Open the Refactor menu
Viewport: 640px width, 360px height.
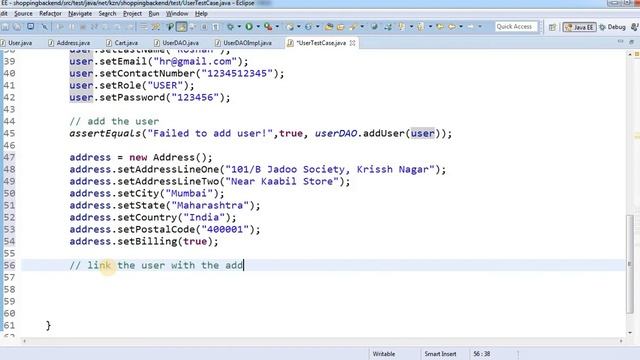[x=50, y=13]
